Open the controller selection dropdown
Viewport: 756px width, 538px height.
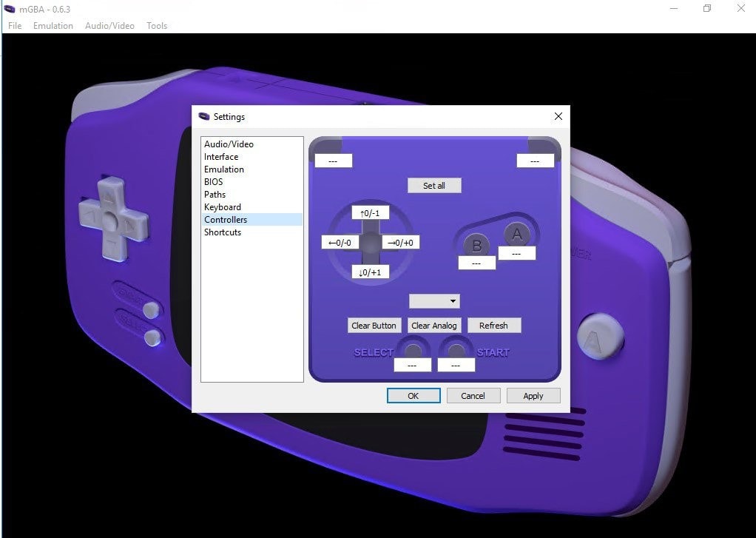point(434,301)
